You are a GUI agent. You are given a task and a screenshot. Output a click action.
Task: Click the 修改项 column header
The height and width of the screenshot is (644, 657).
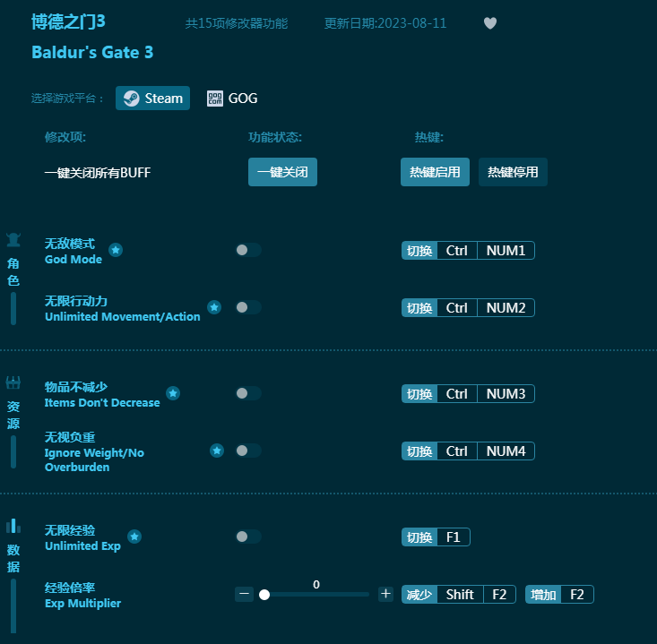pyautogui.click(x=65, y=137)
